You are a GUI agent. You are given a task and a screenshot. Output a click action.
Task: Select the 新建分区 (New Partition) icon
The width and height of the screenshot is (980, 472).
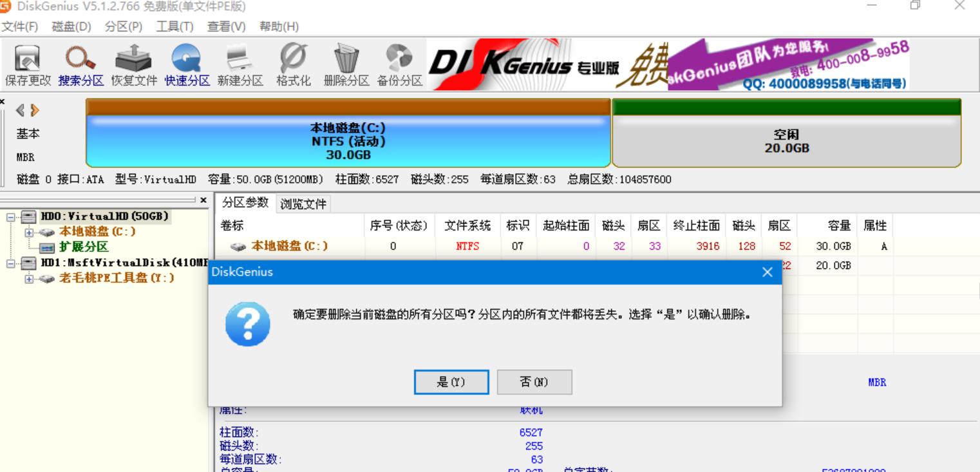click(x=239, y=64)
